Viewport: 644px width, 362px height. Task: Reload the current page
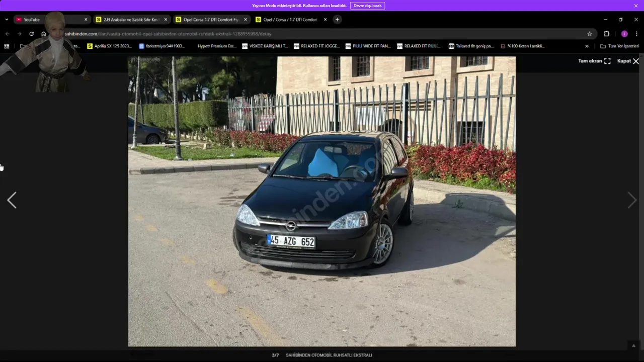pos(31,34)
